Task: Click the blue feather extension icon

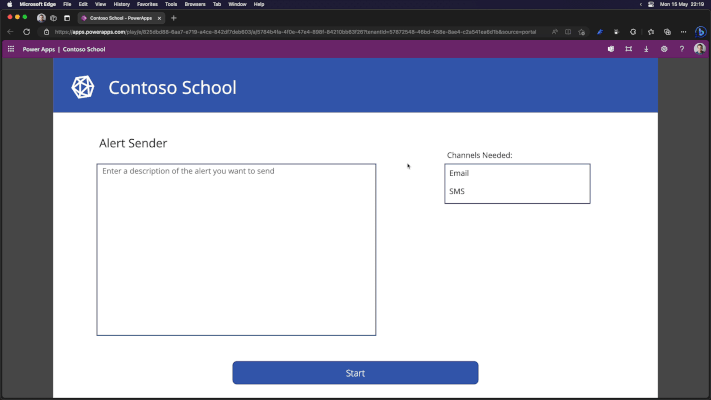Action: [600, 32]
